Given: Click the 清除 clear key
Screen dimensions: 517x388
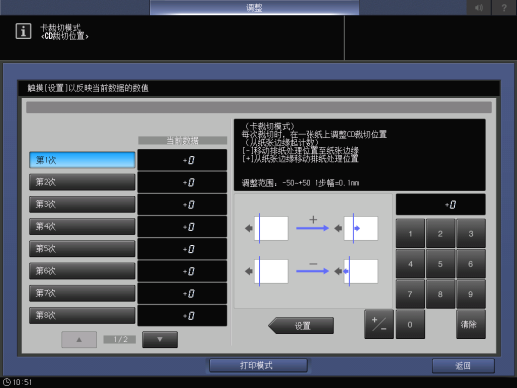Looking at the screenshot, I should pos(471,324).
